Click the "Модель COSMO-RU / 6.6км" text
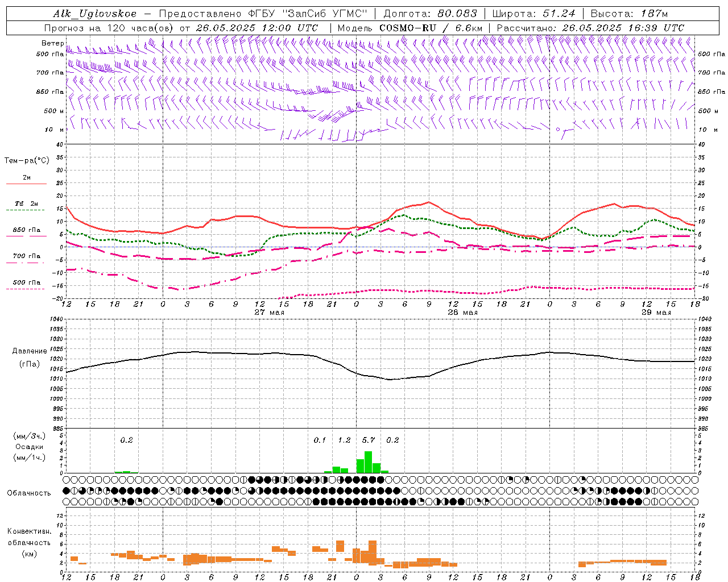Image resolution: width=728 pixels, height=582 pixels. [410, 28]
